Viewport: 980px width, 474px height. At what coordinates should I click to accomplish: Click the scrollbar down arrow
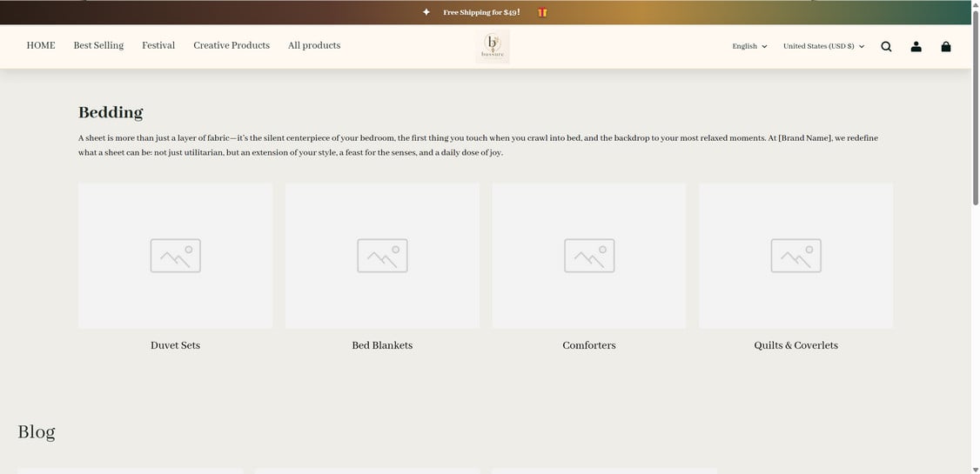(975, 470)
